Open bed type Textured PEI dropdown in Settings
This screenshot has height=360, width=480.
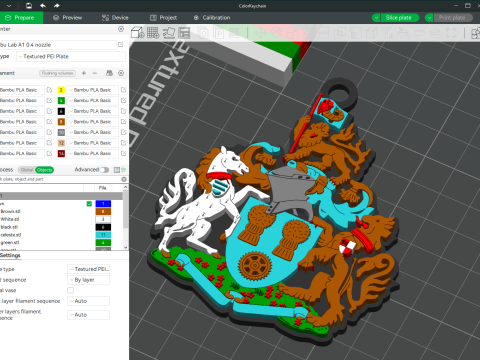tap(88, 269)
